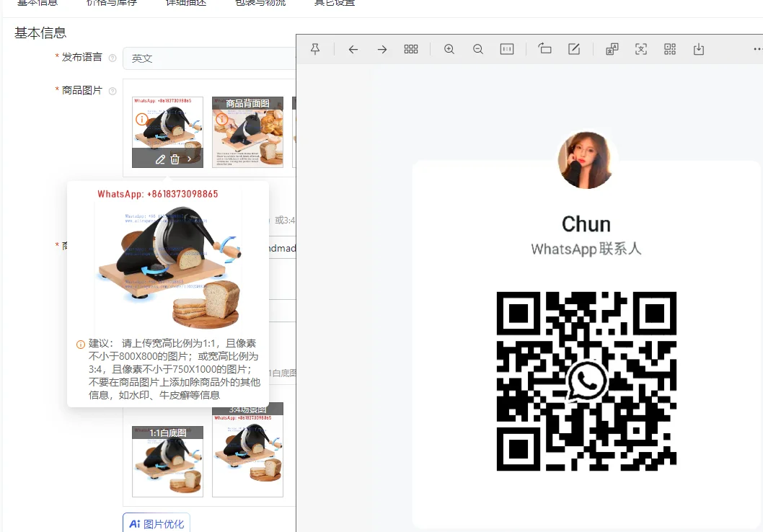The image size is (763, 532).
Task: Save the image with download icon
Action: (x=699, y=49)
